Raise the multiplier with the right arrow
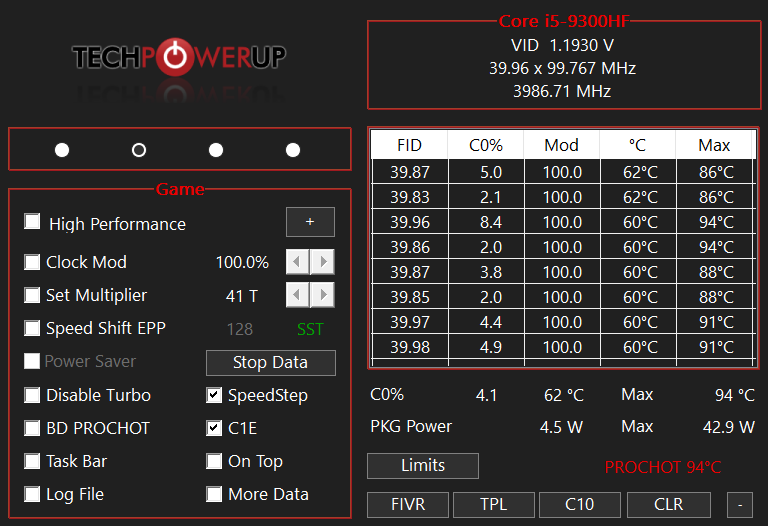 323,295
